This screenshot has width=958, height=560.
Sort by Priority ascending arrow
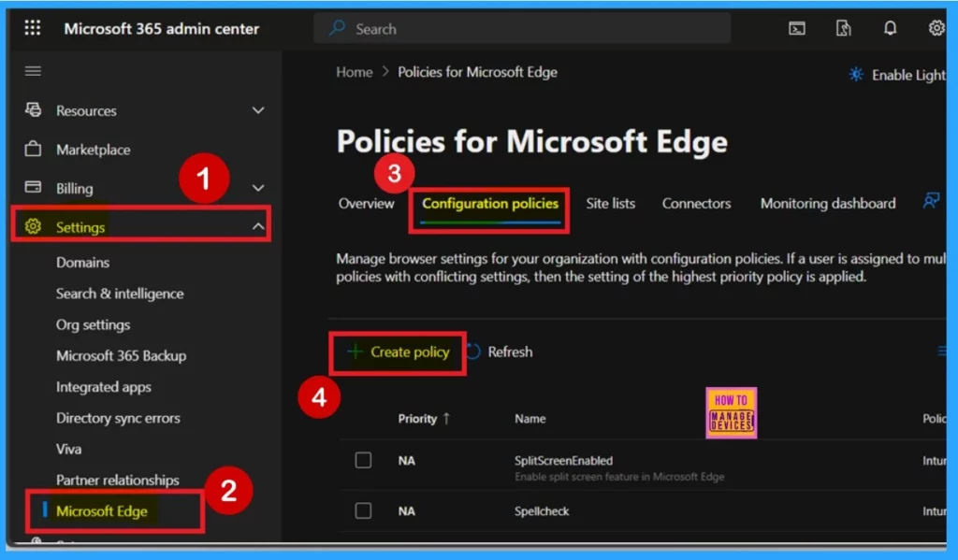(x=446, y=418)
